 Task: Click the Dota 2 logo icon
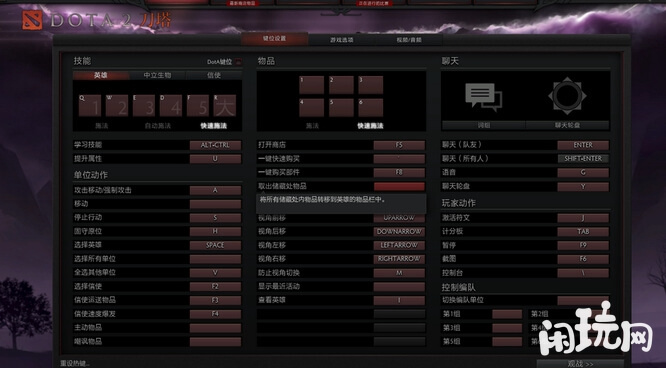32,20
